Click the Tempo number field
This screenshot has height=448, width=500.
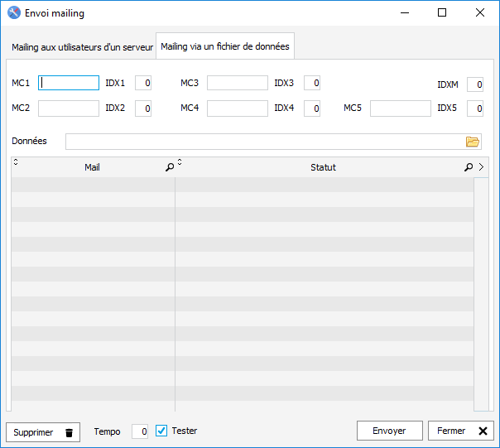coord(140,431)
